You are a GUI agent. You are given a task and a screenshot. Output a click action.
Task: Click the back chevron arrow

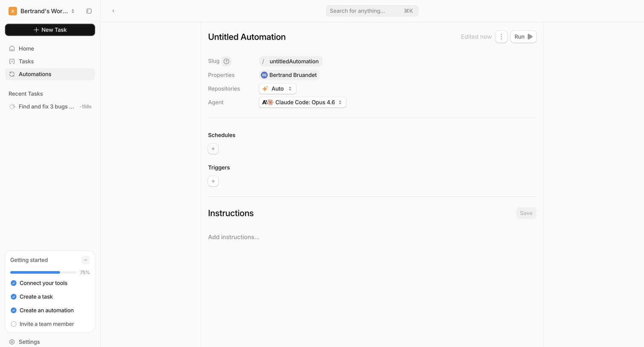[x=113, y=11]
